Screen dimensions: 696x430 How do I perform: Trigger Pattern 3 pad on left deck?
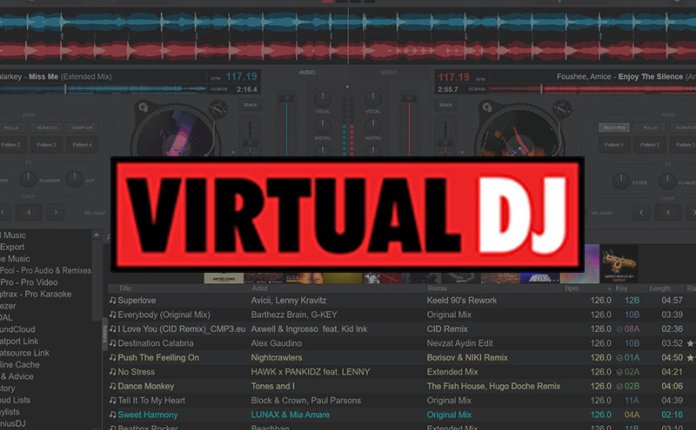47,145
